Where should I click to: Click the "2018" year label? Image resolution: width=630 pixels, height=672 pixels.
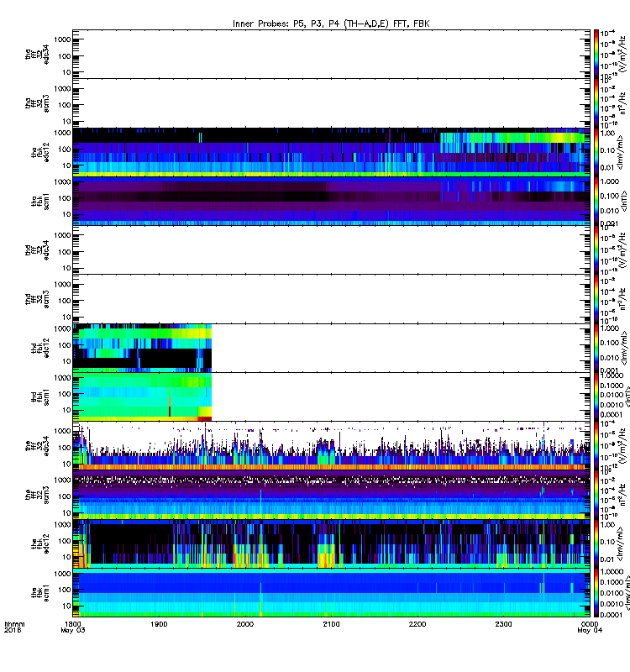12,631
